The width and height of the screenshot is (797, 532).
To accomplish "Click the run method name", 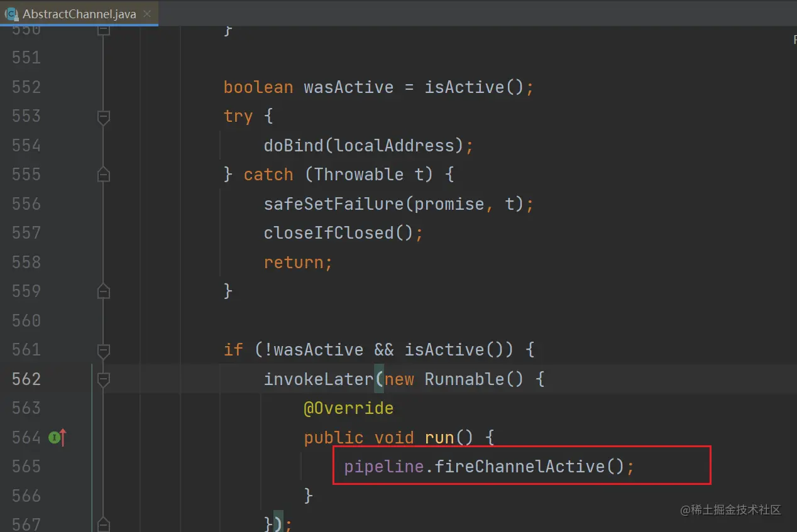I will click(x=439, y=437).
